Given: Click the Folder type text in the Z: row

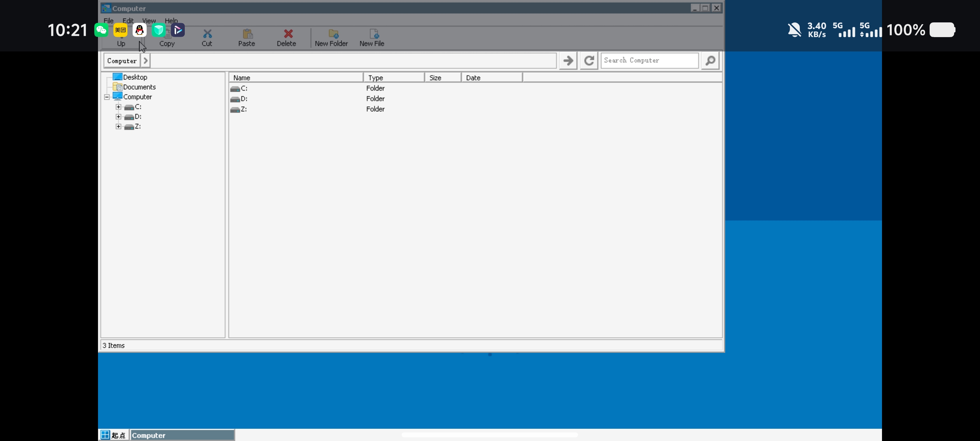Looking at the screenshot, I should point(376,109).
